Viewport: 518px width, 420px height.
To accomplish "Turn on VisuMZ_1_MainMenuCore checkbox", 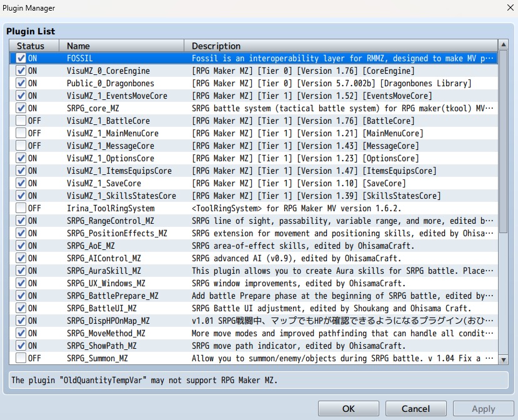I will tap(21, 133).
